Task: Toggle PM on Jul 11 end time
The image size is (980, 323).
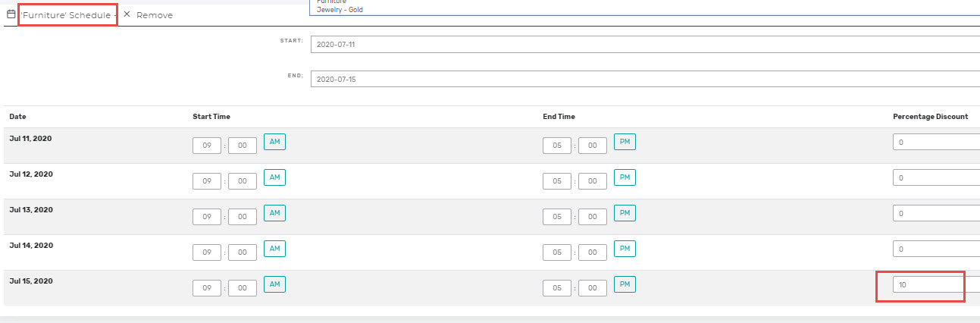Action: click(x=625, y=142)
